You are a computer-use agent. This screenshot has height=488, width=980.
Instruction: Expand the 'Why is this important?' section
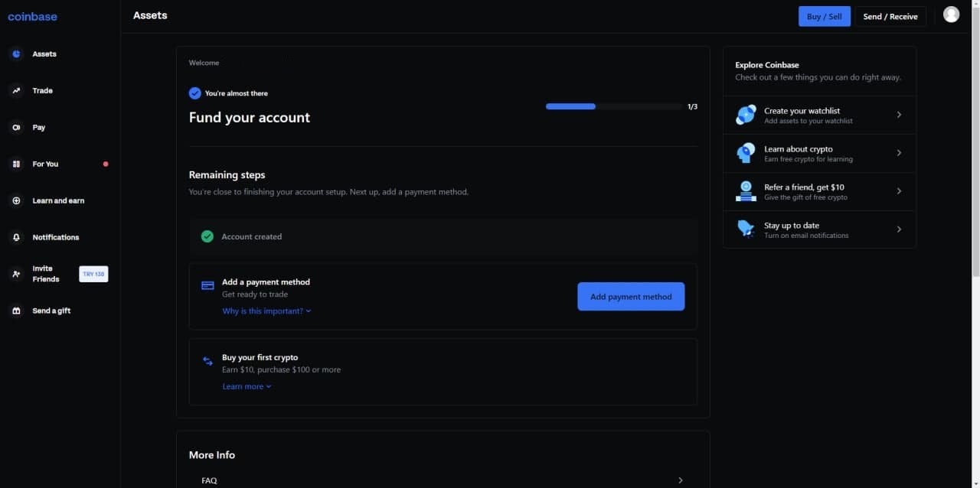266,311
